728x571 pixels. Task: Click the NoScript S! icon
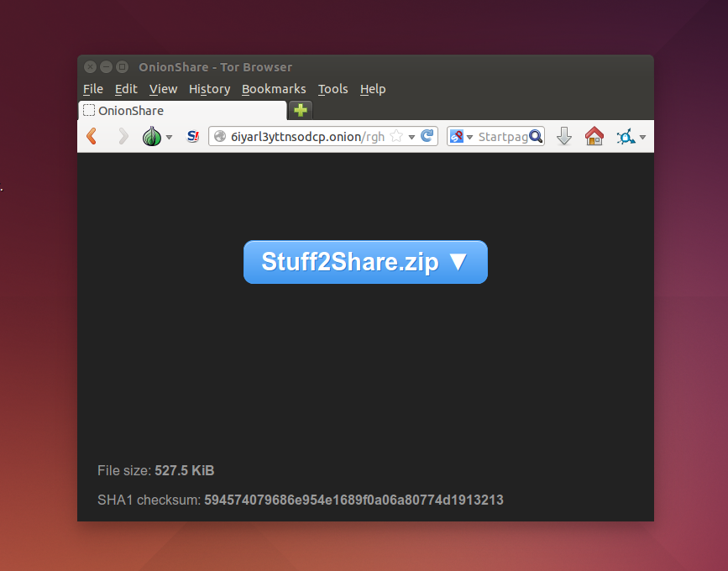coord(192,137)
